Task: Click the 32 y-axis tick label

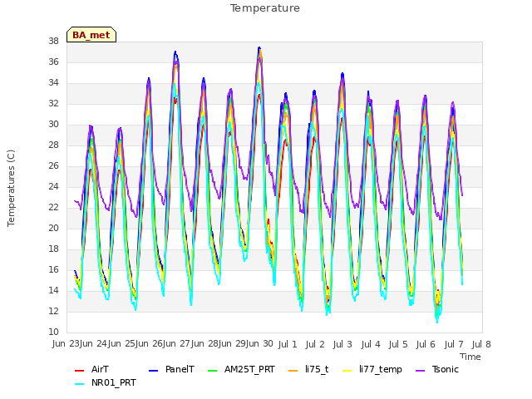Action: 53,103
